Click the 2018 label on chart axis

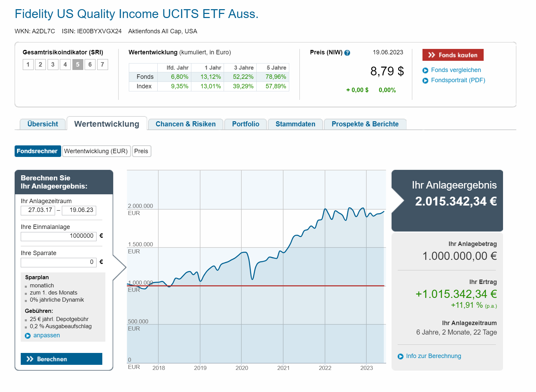pos(159,368)
